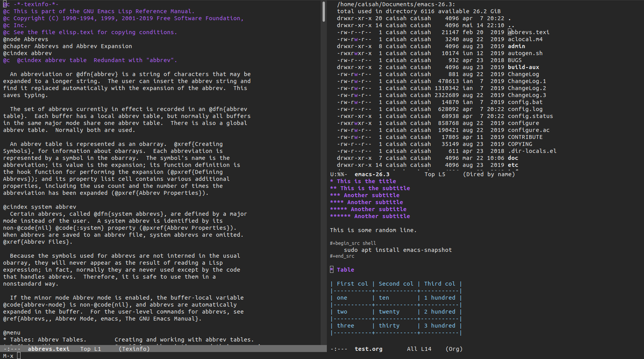Click the 'three' table cell
The image size is (644, 359).
[345, 326]
